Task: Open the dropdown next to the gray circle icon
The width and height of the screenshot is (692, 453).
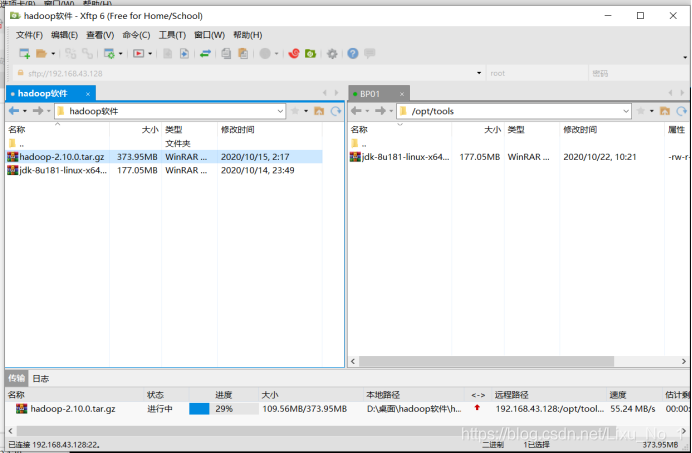Action: click(277, 54)
